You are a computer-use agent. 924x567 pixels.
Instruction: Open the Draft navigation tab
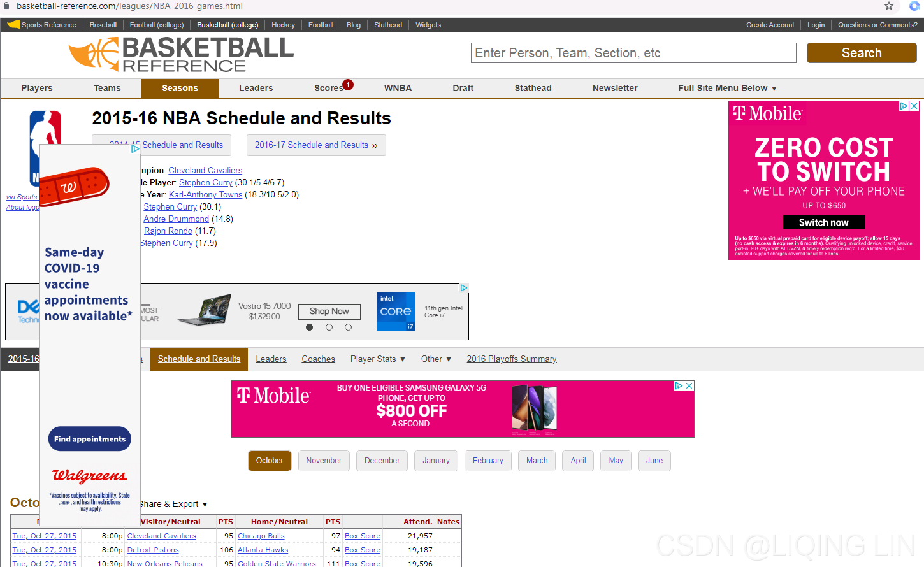coord(463,89)
